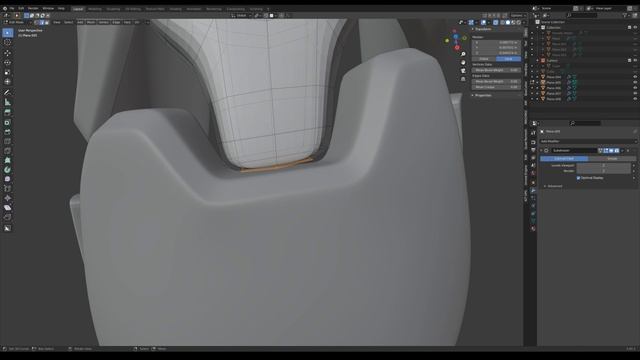Viewport: 640px width, 360px height.
Task: Open the Render menu
Action: tap(33, 9)
